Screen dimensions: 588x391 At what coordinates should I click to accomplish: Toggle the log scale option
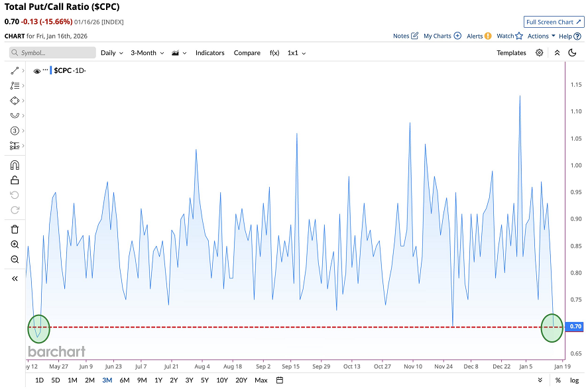[574, 380]
